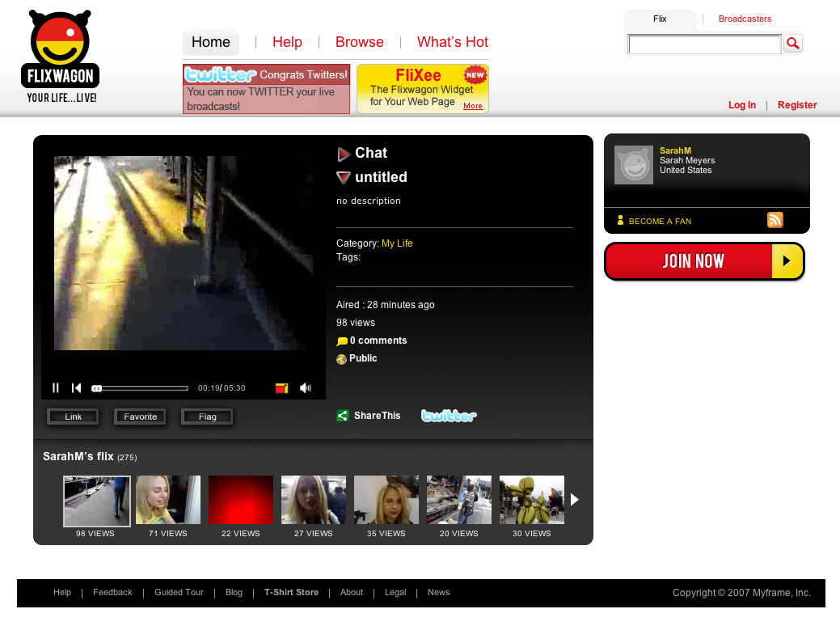Pause the video playback
The image size is (840, 626).
(56, 387)
